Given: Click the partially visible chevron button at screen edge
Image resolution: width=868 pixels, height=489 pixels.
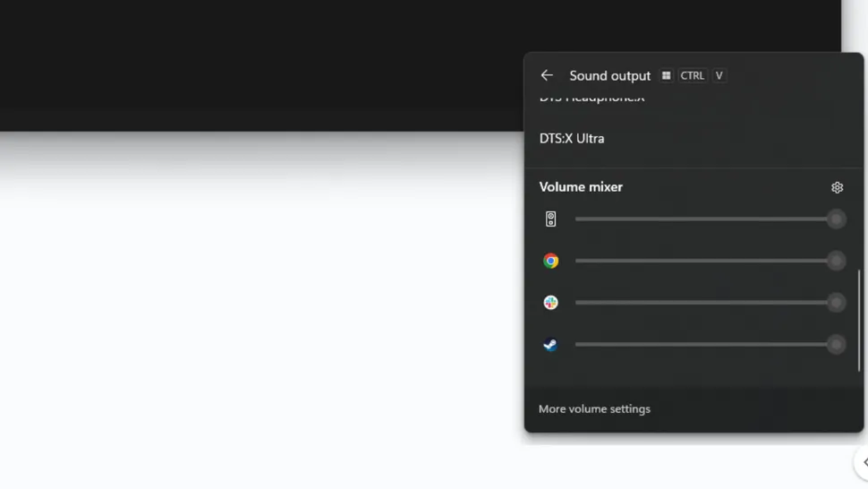Looking at the screenshot, I should point(863,462).
